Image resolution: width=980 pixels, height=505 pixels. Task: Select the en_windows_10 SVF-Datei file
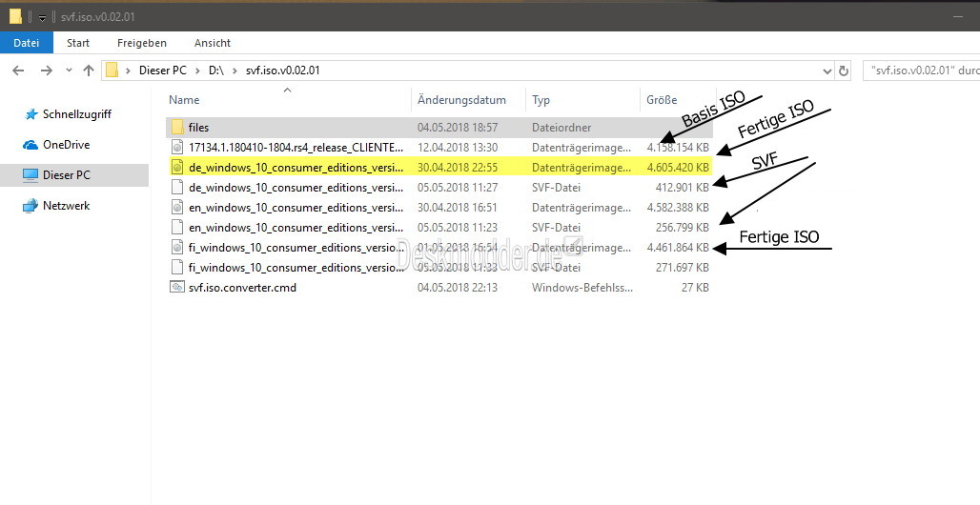[439, 228]
